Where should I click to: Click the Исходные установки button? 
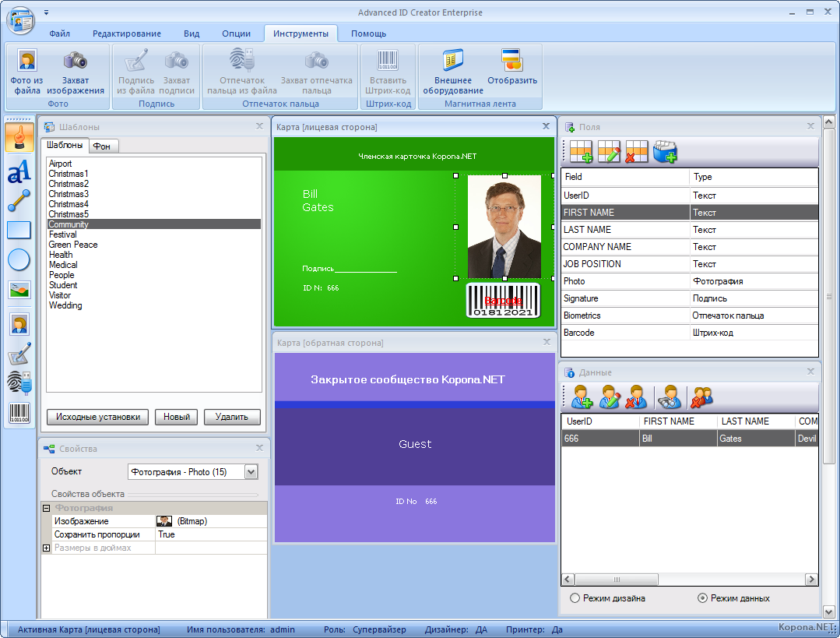(97, 417)
